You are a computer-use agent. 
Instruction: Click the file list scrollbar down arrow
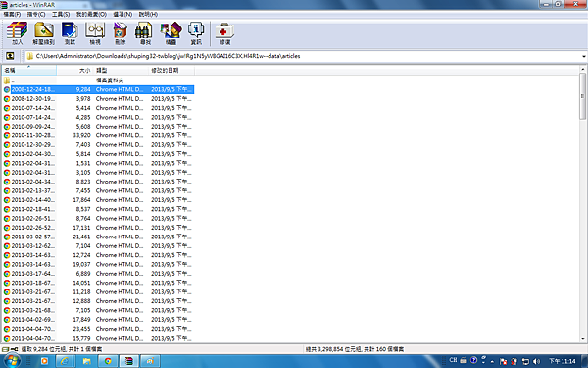[582, 339]
